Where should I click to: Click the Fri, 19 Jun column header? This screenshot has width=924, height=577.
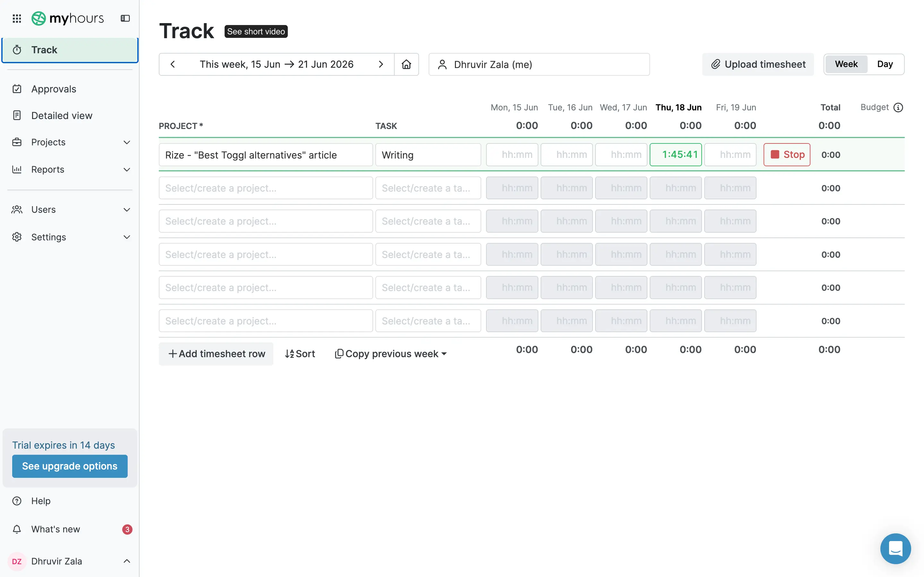736,108
